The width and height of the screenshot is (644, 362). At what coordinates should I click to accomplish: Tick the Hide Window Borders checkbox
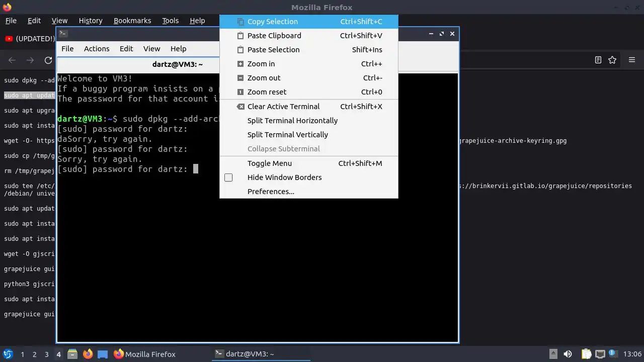pyautogui.click(x=228, y=177)
